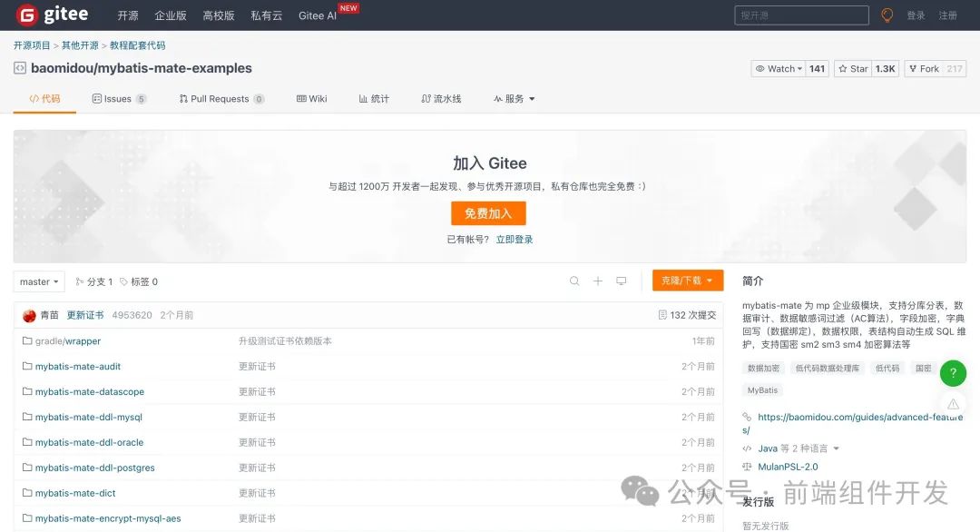The image size is (980, 532).
Task: Click the folder icon for mybatis-mate-dict
Action: (x=27, y=493)
